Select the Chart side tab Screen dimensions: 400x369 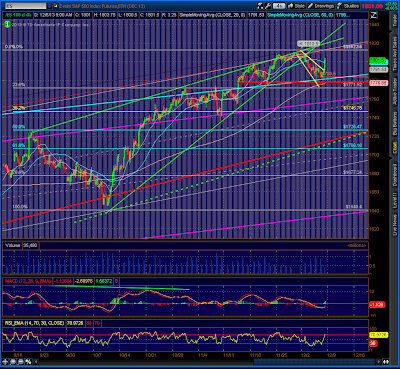[x=395, y=147]
